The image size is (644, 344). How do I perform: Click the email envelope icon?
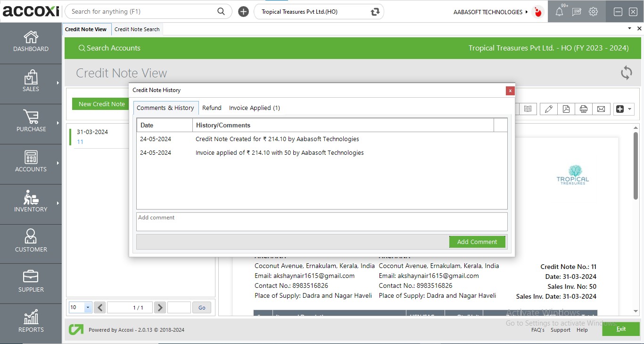coord(601,109)
